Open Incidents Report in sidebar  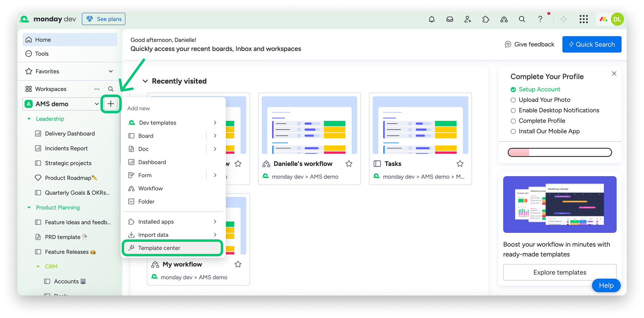(66, 148)
